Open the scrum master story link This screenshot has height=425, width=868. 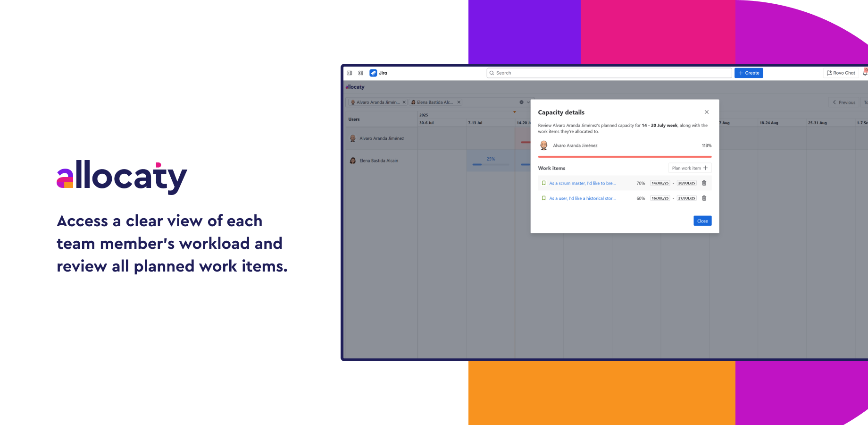[583, 183]
